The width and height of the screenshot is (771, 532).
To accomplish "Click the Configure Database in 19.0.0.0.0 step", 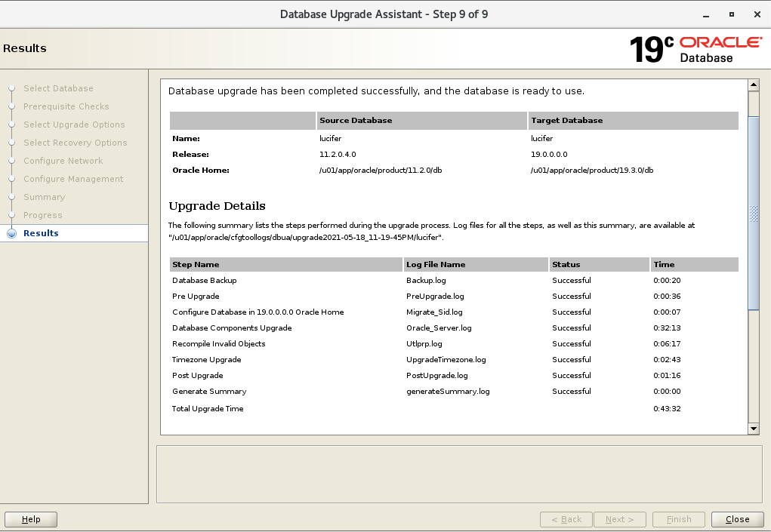I will [x=258, y=312].
